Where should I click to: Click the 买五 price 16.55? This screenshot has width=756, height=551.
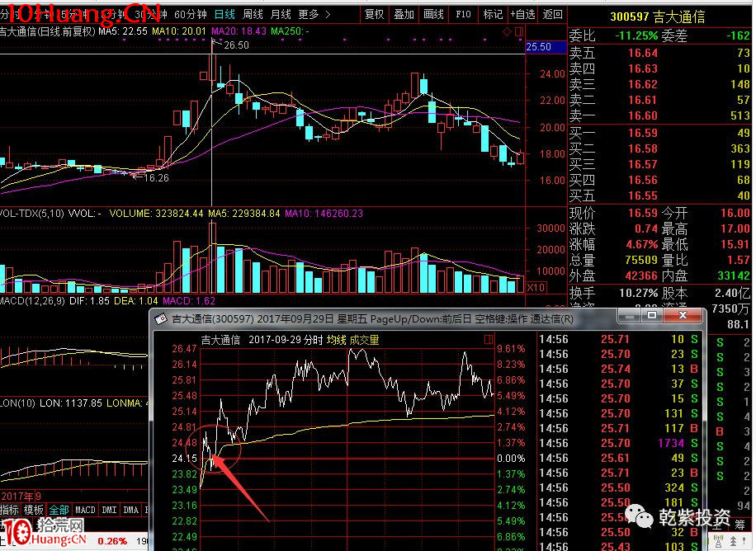point(642,195)
